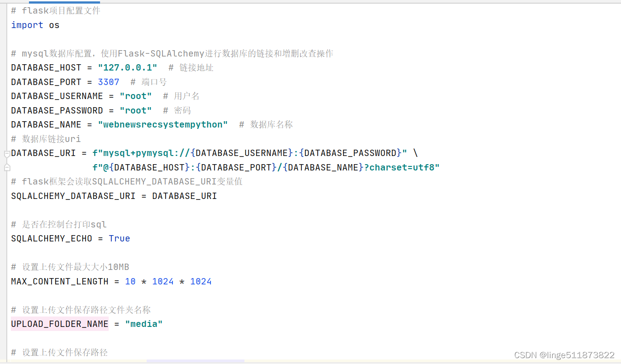Click the SQLALCHEMY_ECHO variable
This screenshot has height=364, width=621.
tap(52, 238)
